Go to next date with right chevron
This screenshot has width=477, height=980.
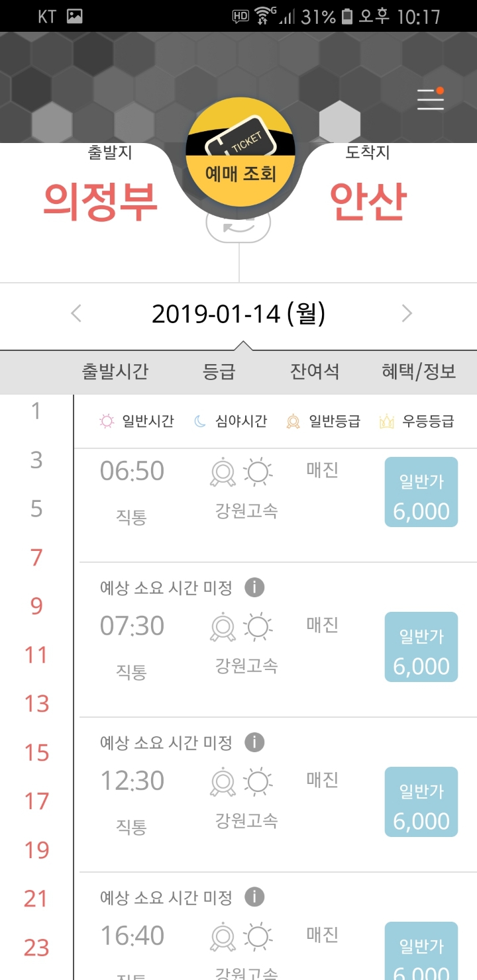407,313
